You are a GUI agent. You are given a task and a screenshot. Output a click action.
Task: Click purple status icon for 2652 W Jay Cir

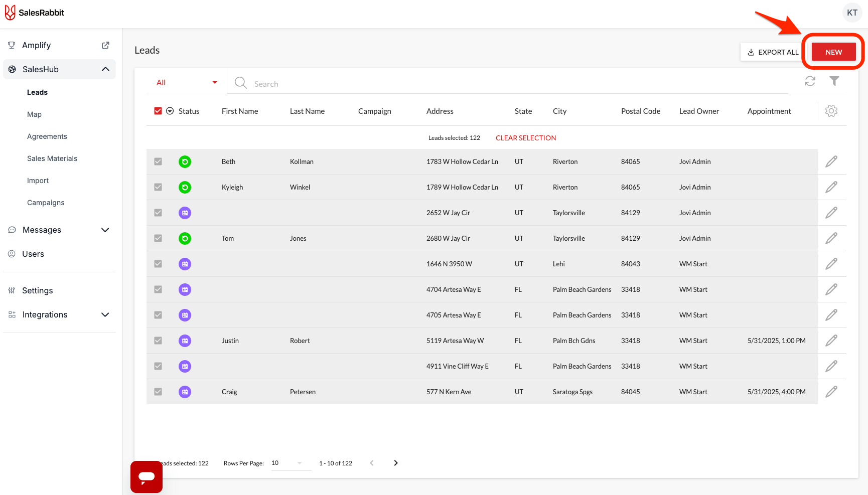click(185, 213)
